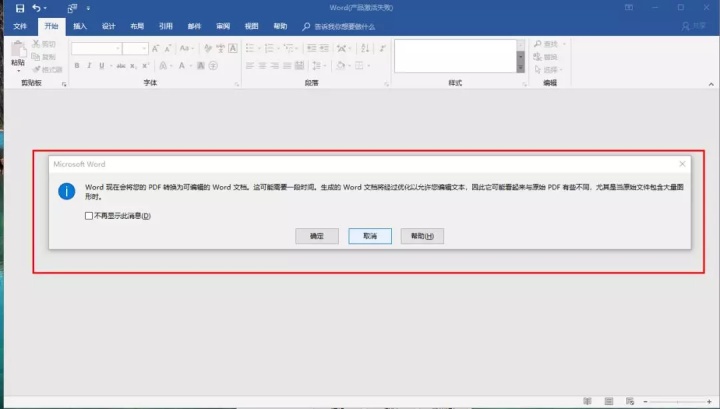Image resolution: width=720 pixels, height=409 pixels.
Task: Click the Numbering list icon
Action: coord(269,48)
